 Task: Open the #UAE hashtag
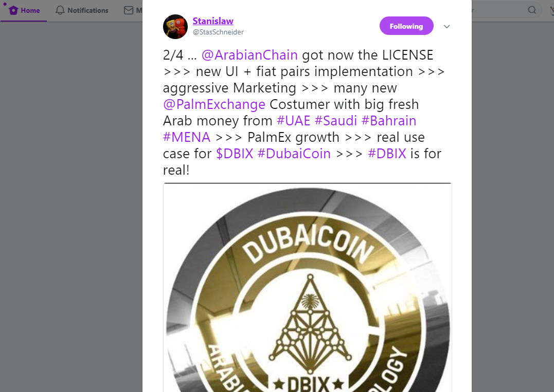click(x=293, y=121)
